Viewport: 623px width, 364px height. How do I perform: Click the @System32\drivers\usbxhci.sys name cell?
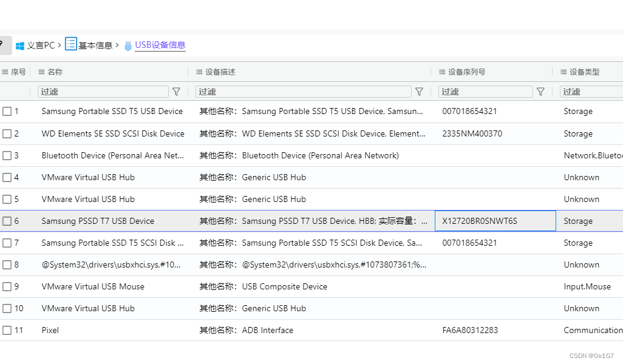(x=111, y=265)
